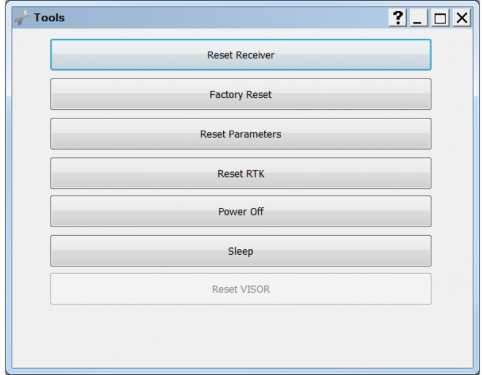Invoke the Reset Parameters action
The height and width of the screenshot is (375, 485).
(x=241, y=134)
